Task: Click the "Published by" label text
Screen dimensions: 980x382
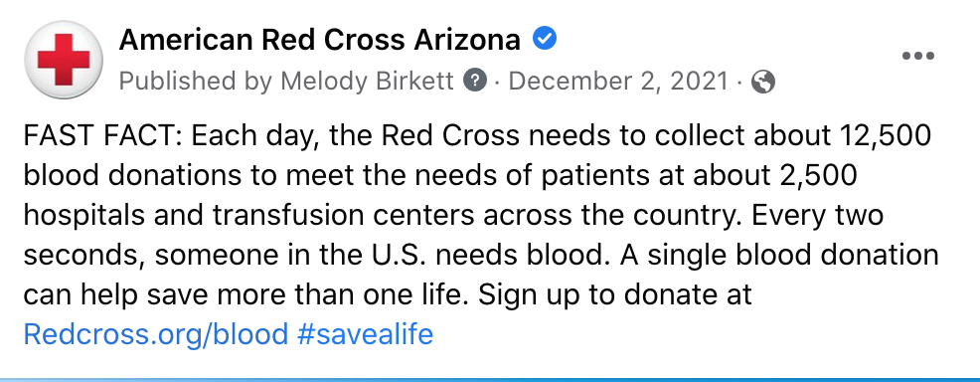Action: pos(196,82)
